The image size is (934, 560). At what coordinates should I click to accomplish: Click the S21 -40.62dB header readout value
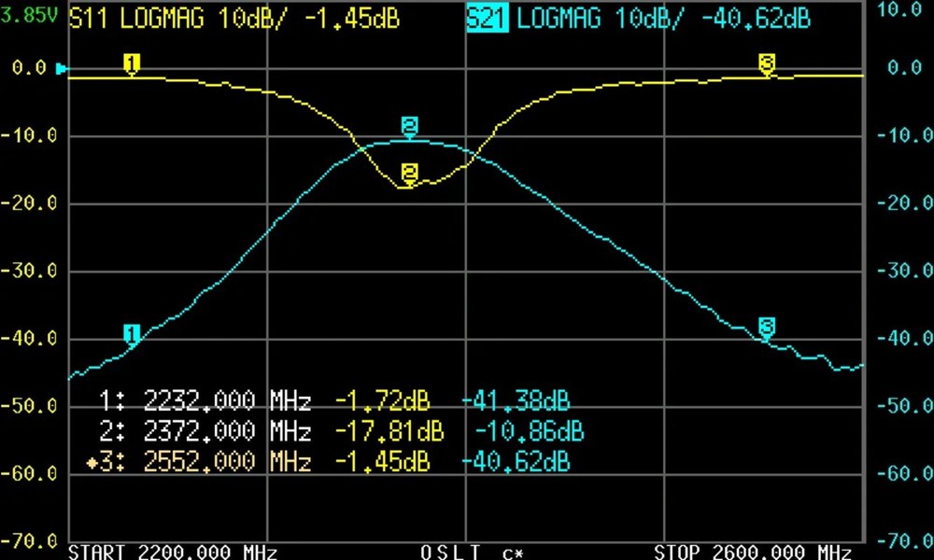coord(755,18)
